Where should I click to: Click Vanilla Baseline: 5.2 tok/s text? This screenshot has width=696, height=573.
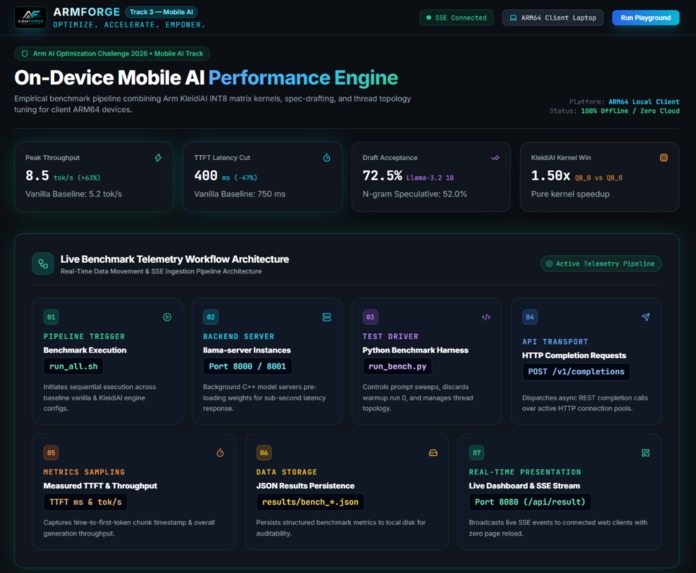coord(74,194)
